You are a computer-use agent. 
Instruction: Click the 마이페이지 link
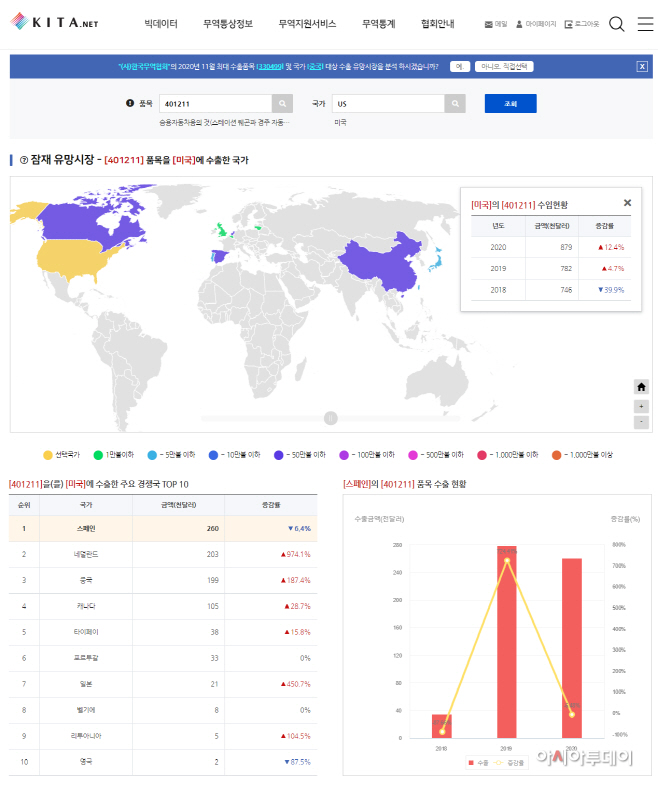535,23
